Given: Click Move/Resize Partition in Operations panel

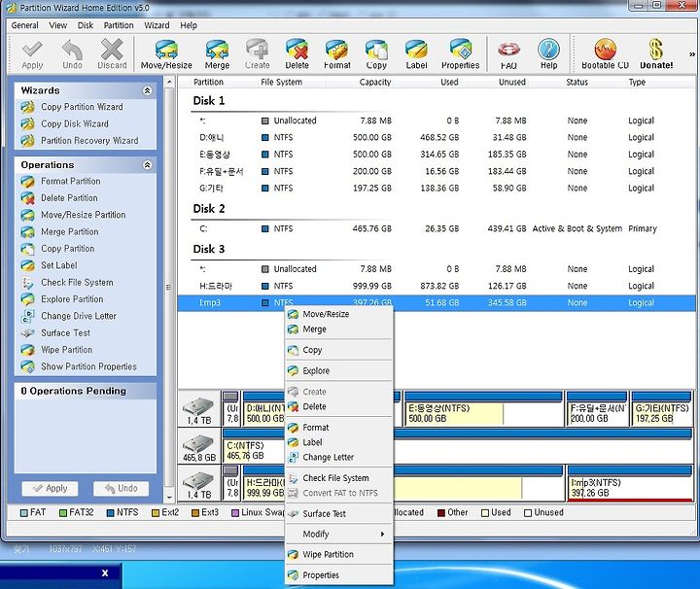Looking at the screenshot, I should pyautogui.click(x=83, y=215).
